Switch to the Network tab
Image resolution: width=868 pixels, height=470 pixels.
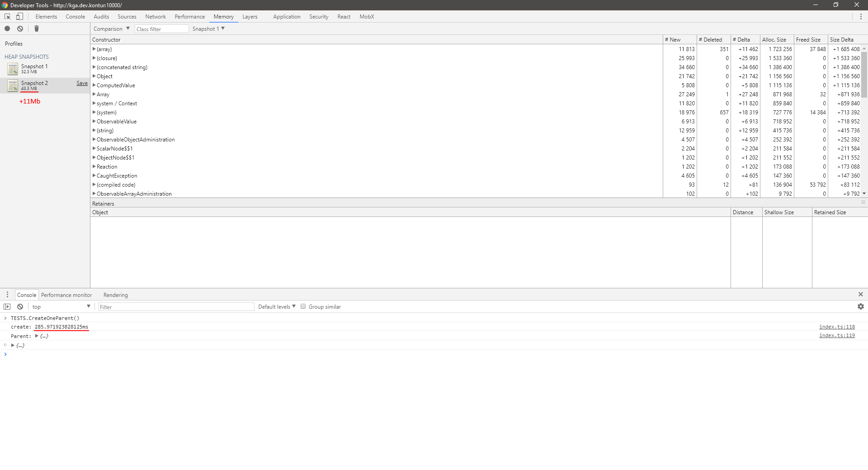click(156, 17)
